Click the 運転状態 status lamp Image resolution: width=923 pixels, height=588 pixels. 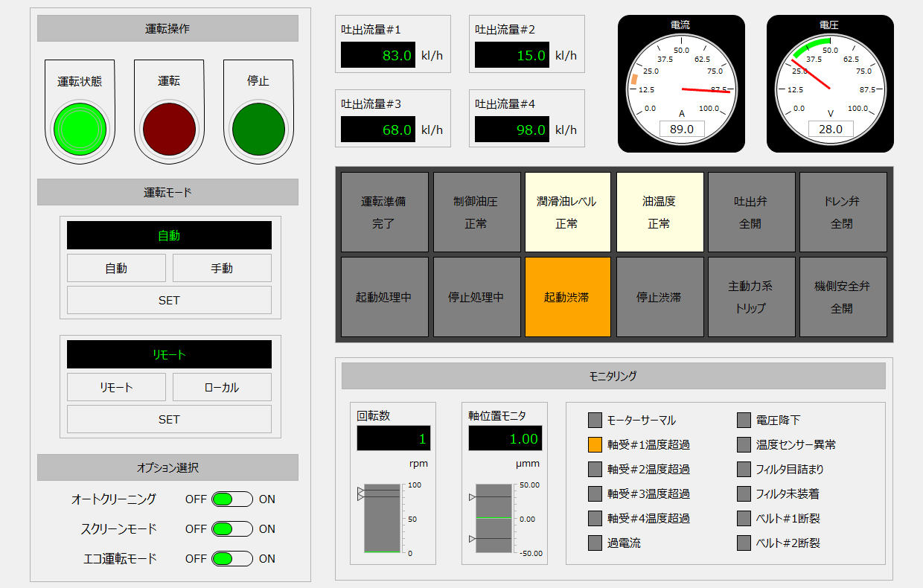80,128
